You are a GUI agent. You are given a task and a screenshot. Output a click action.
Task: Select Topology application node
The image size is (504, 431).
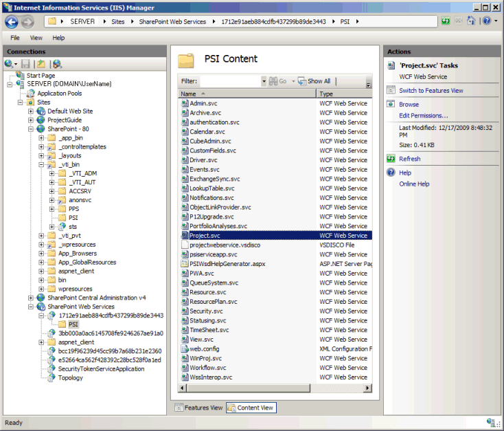tap(71, 378)
